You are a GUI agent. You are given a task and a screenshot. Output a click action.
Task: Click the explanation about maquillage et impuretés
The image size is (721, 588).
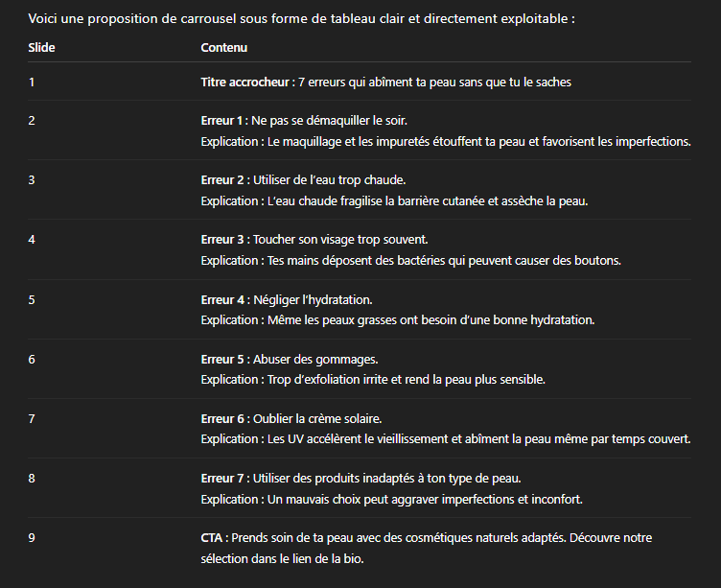tap(445, 142)
